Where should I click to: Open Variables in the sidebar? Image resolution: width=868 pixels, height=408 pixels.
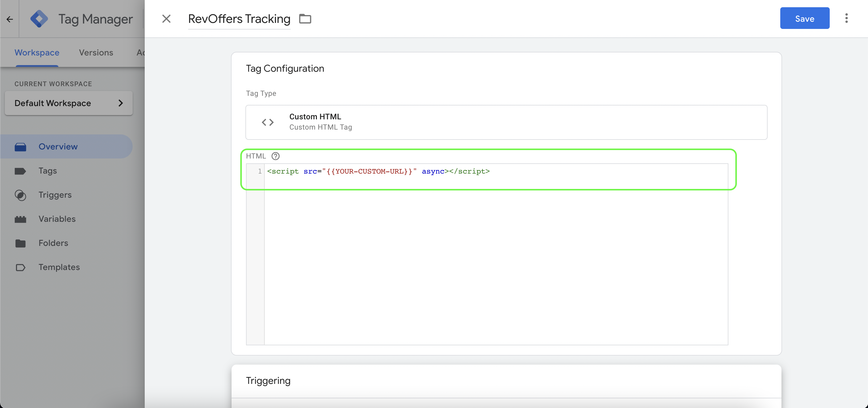click(66, 219)
